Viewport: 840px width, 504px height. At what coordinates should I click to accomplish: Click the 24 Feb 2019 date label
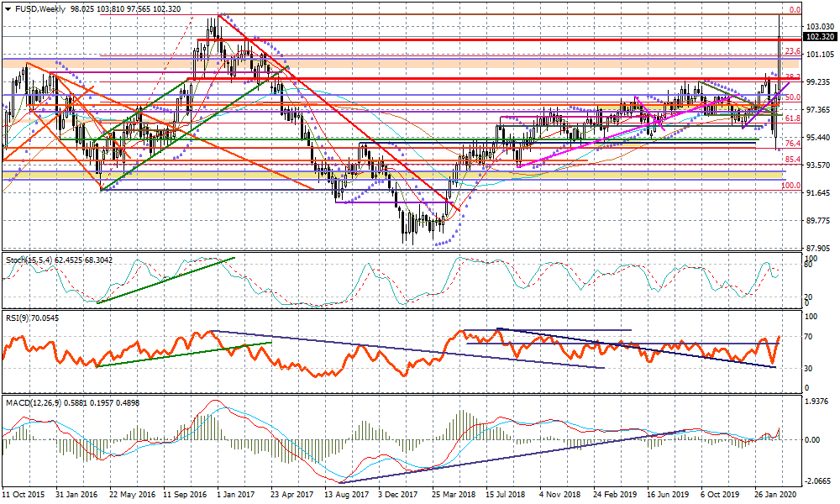[615, 495]
